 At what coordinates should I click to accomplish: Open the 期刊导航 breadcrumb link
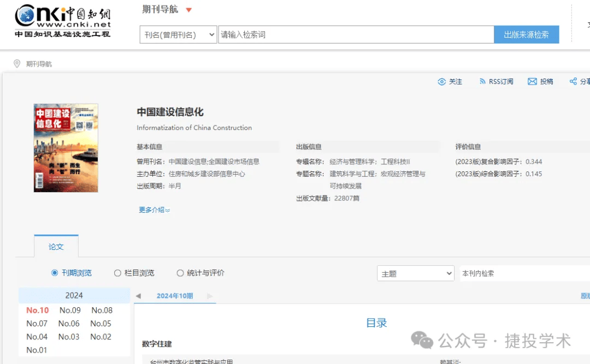coord(39,64)
